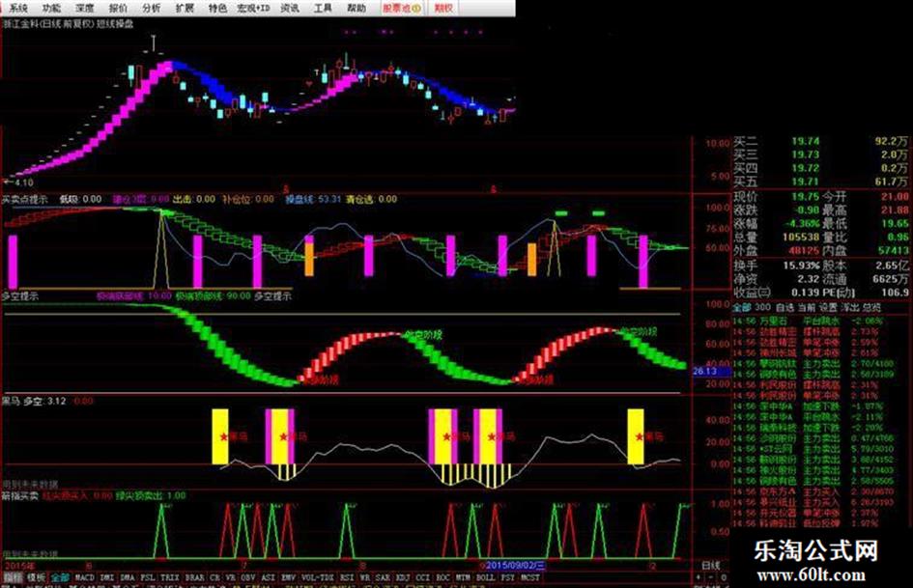Click the plus zoom button

click(699, 577)
